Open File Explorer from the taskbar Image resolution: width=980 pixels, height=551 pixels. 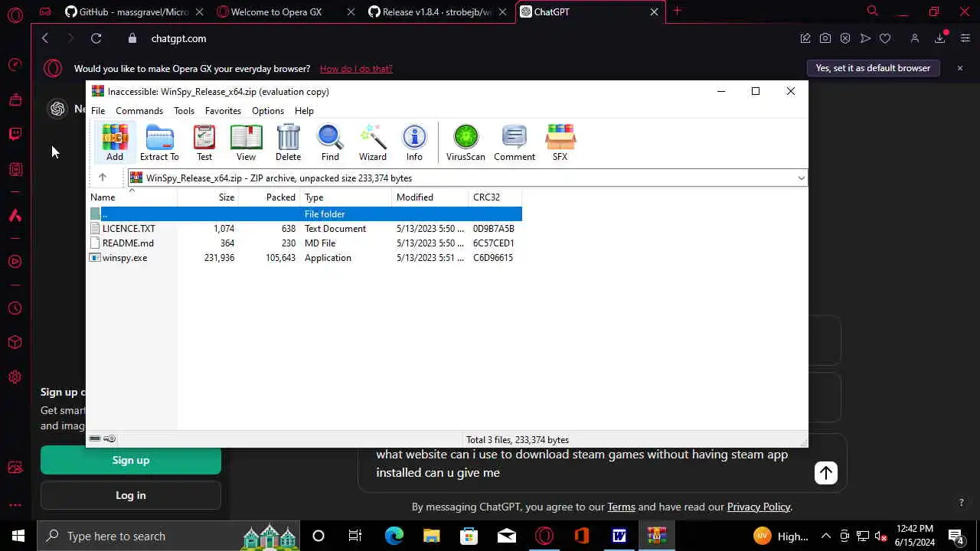(431, 536)
